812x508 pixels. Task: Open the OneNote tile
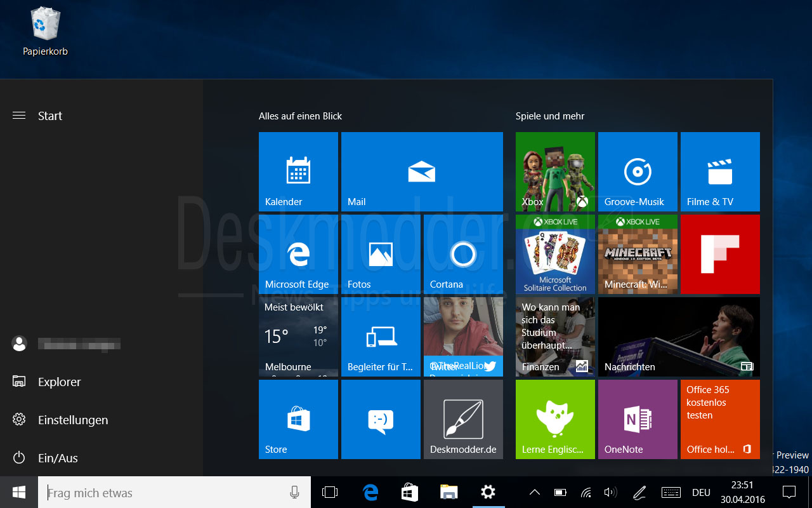638,419
